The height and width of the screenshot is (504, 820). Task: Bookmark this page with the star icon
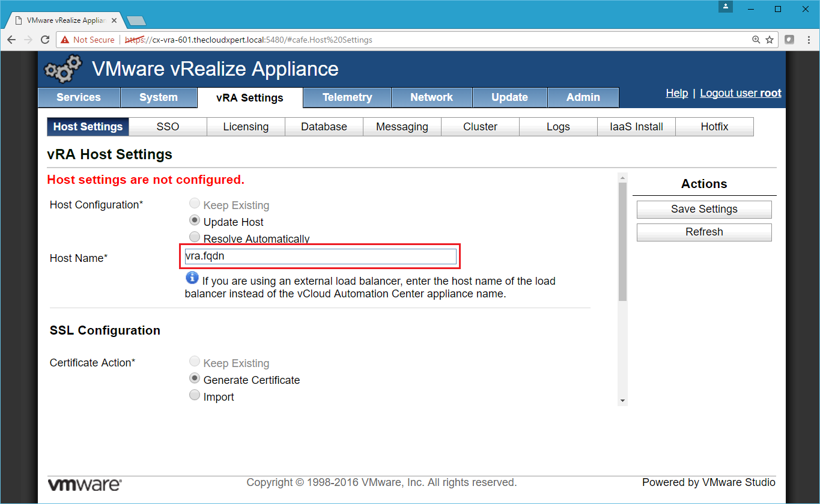[770, 40]
